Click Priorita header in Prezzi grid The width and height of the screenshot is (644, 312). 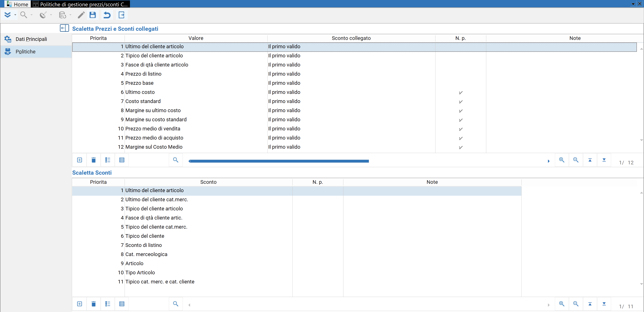click(x=98, y=38)
